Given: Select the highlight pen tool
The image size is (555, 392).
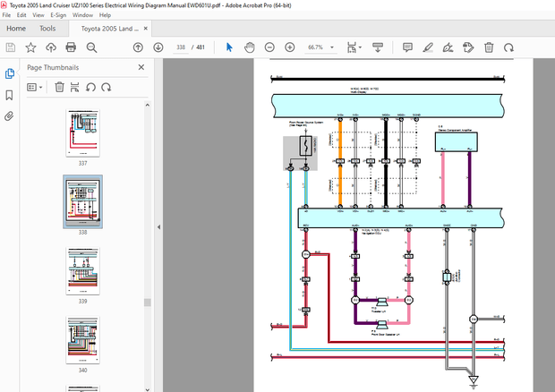Looking at the screenshot, I should [x=428, y=47].
